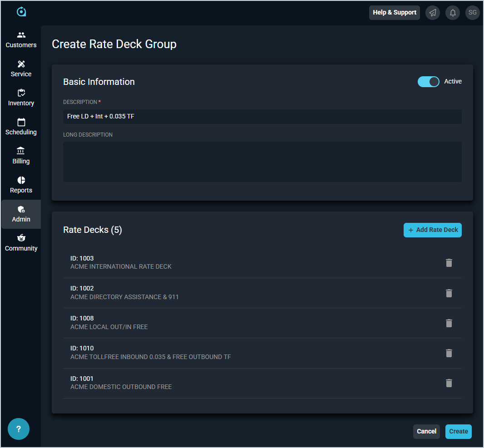Delete the ACME International Rate Deck entry
This screenshot has height=448, width=484.
[x=449, y=263]
